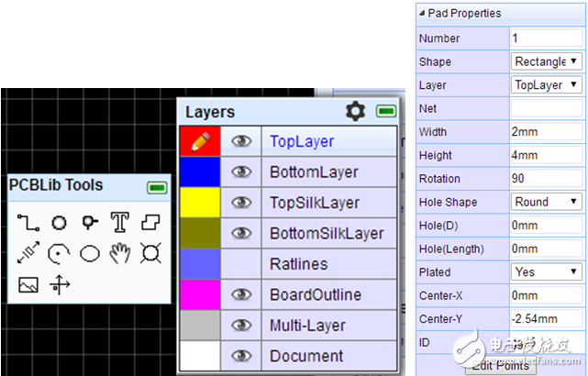Collapse the Pad Properties section
The image size is (588, 376).
tap(423, 13)
